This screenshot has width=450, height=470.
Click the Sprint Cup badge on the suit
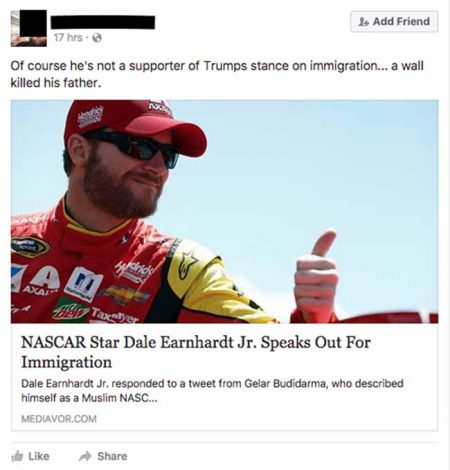(30, 247)
